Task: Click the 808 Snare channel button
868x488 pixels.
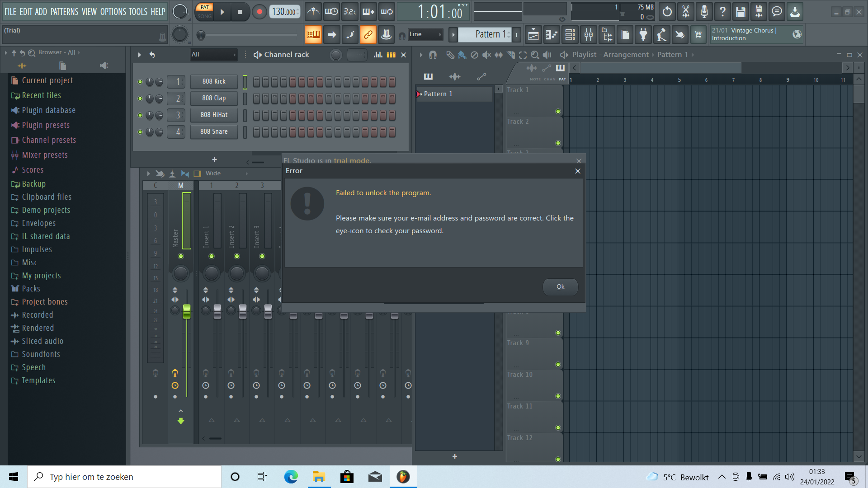Action: 214,131
